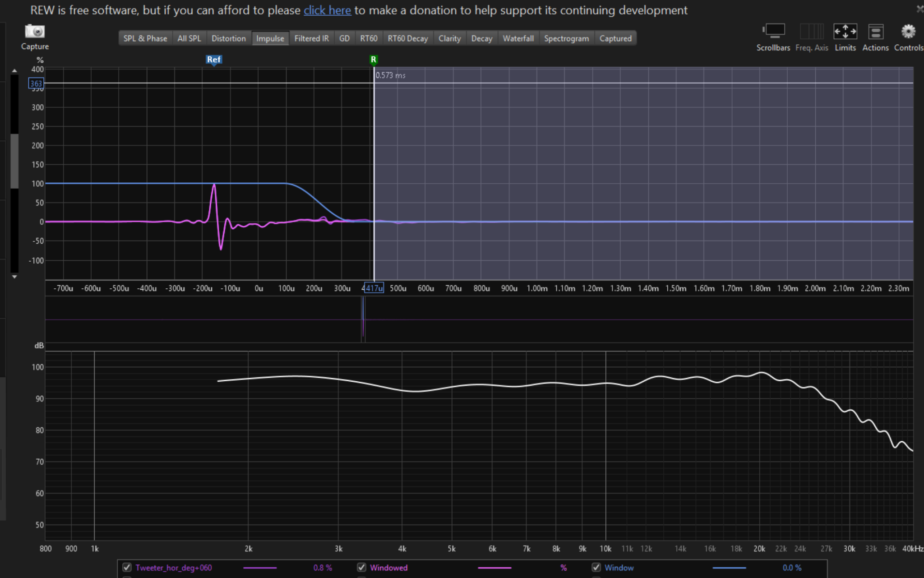Follow the 'click here' donation link
Image resolution: width=924 pixels, height=578 pixels.
click(327, 10)
